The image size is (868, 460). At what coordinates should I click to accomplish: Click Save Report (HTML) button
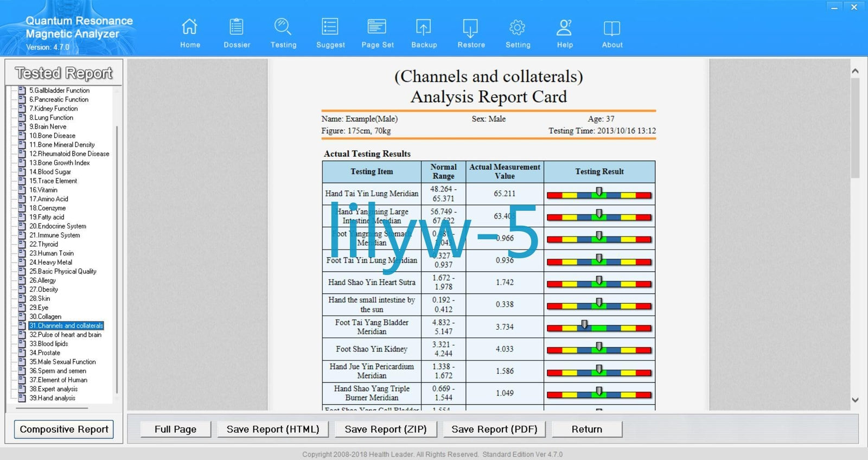(273, 429)
